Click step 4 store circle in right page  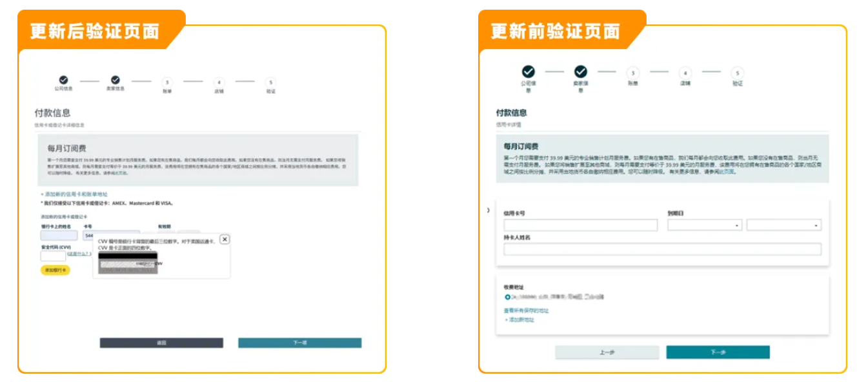pos(685,74)
